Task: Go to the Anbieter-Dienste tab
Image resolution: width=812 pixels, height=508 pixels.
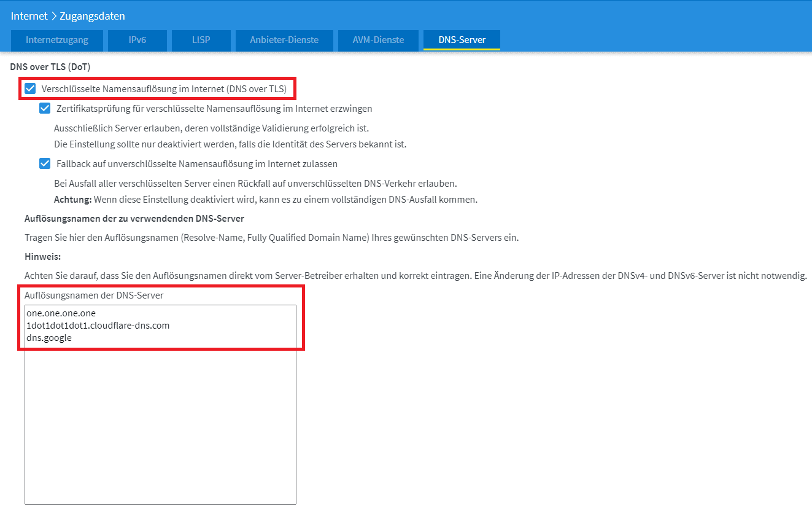Action: [x=284, y=40]
